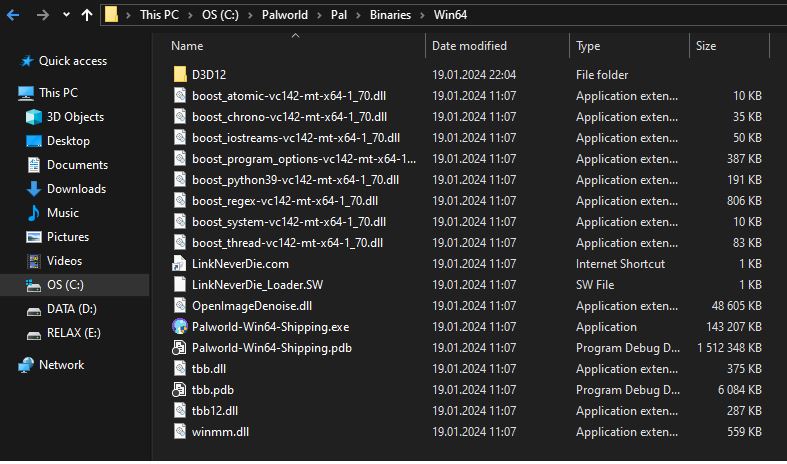Open the recent locations dropdown chevron
Viewport: 787px width, 464px height.
coord(66,15)
